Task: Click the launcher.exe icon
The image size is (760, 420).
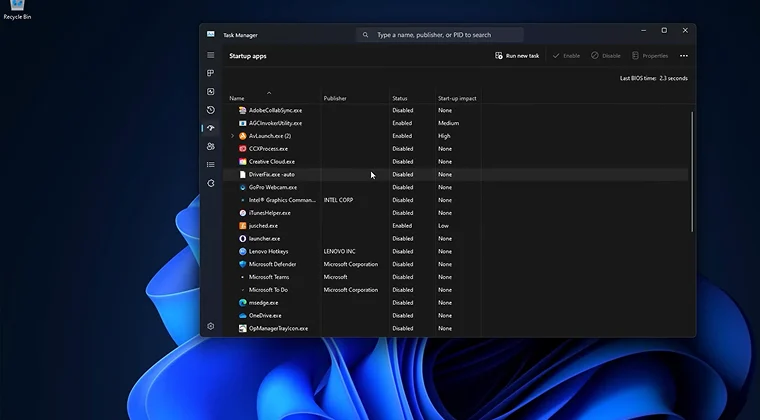Action: (x=242, y=239)
